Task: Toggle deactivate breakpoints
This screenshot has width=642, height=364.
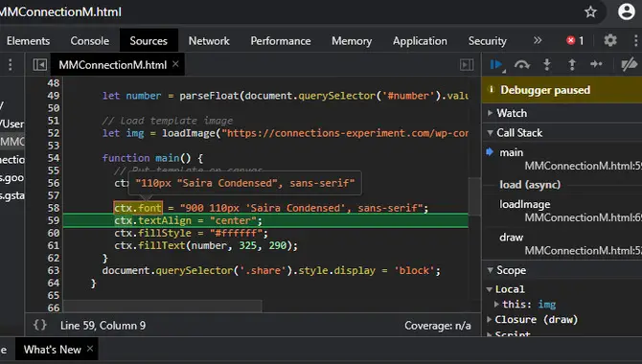Action: click(630, 64)
